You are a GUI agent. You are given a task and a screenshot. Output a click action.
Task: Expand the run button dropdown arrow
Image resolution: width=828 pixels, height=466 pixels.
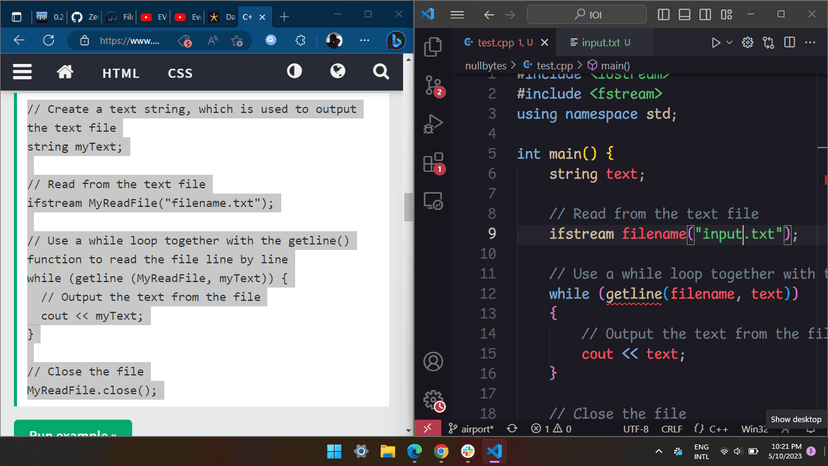click(729, 43)
